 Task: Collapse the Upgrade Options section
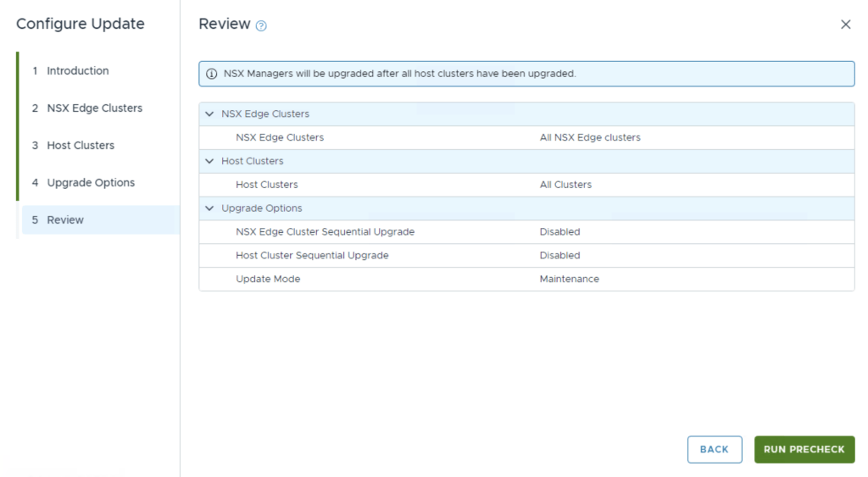(210, 208)
